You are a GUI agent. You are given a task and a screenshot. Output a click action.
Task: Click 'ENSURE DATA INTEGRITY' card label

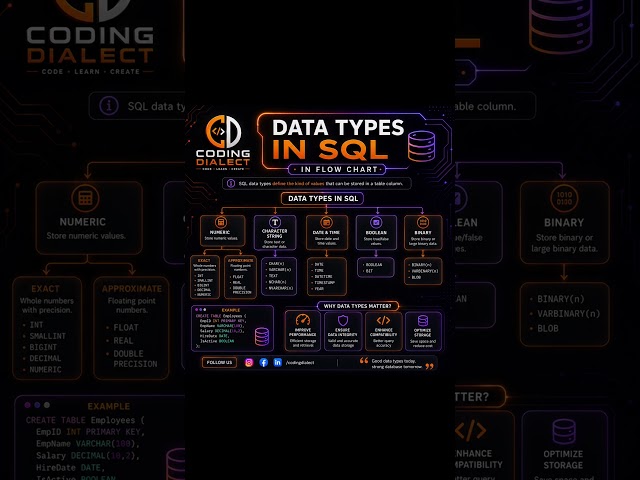point(343,332)
